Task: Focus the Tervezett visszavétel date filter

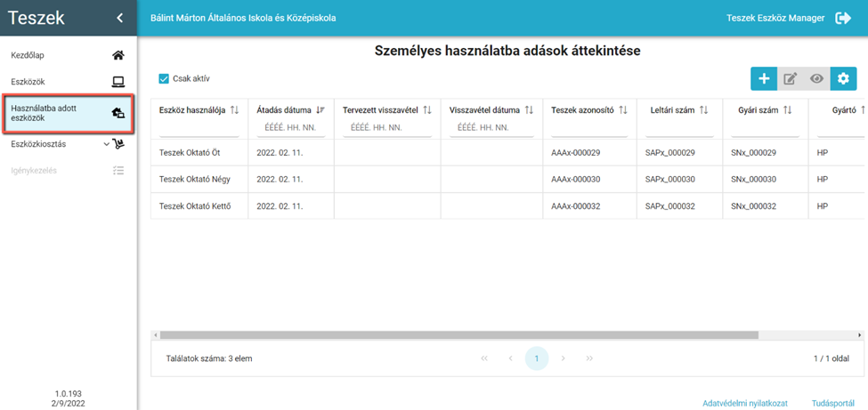Action: [387, 128]
